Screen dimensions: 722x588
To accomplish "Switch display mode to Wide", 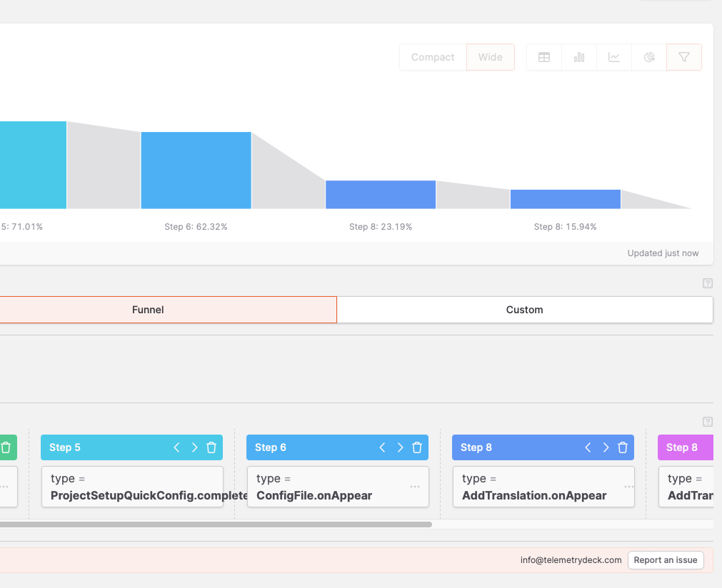I will (490, 57).
